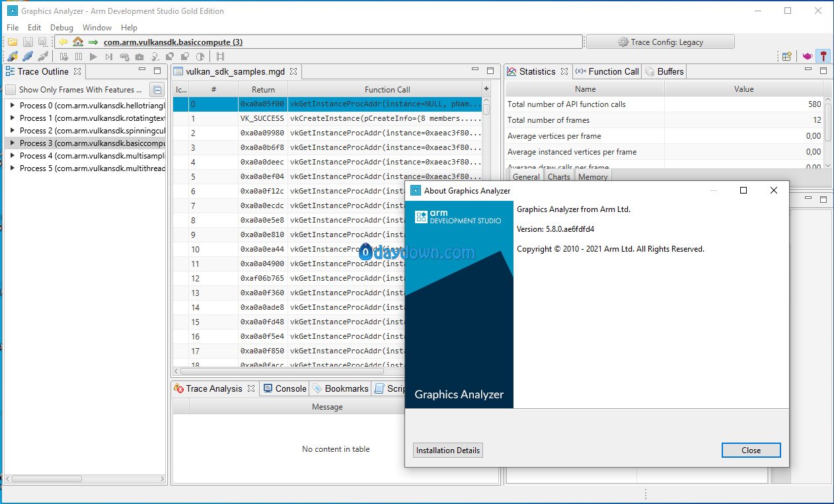Open the Edit menu

click(x=34, y=28)
